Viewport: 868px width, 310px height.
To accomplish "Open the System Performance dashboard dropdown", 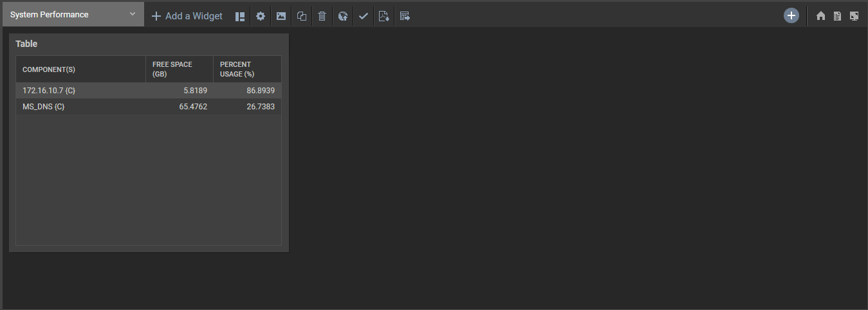I will tap(73, 15).
